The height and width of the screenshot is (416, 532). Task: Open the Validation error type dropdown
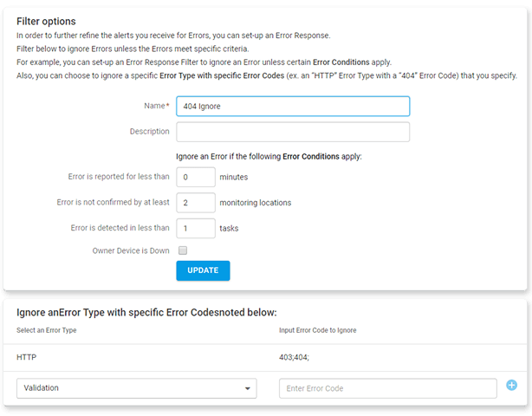[x=137, y=388]
